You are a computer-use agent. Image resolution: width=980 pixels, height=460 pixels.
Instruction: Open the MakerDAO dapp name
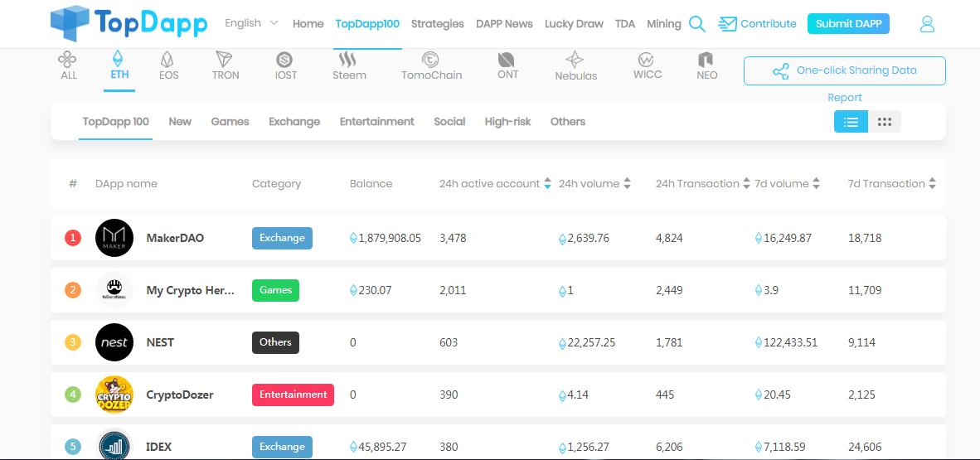click(175, 238)
